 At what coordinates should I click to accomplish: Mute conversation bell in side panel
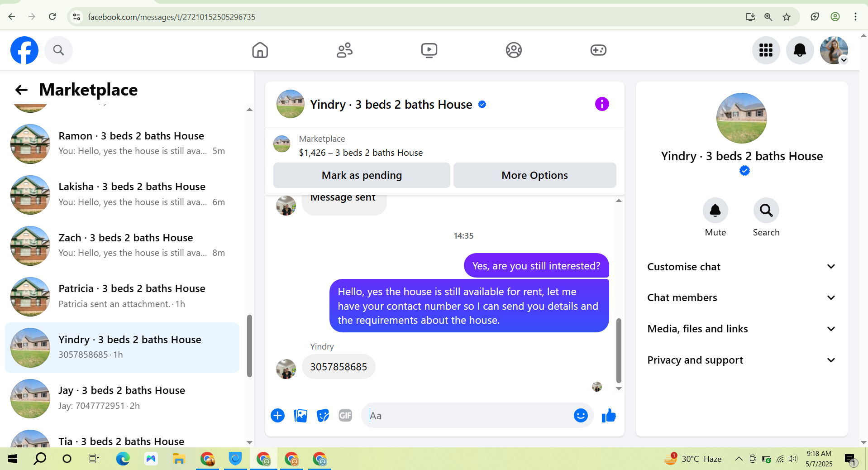pos(715,211)
